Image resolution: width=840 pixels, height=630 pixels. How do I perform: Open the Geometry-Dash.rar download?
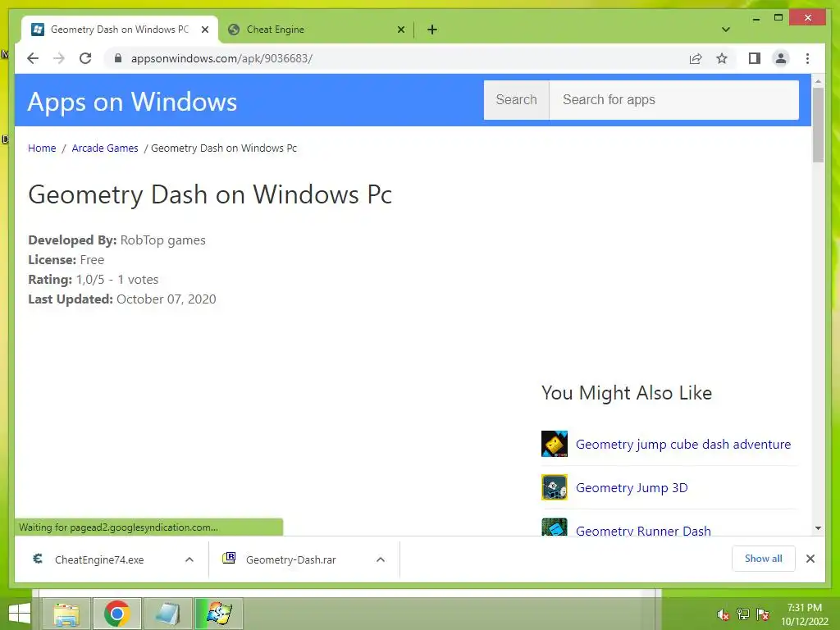click(x=291, y=559)
